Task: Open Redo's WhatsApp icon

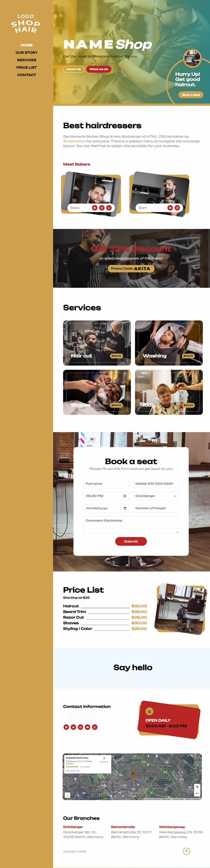Action: pos(109,208)
